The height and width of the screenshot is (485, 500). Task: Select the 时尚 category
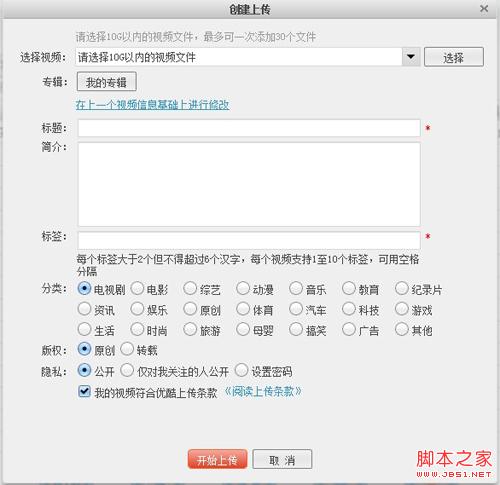137,330
